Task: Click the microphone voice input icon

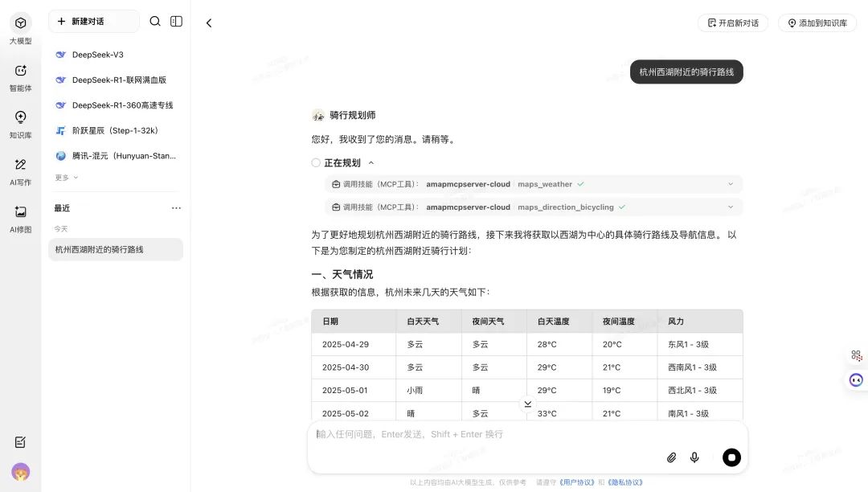Action: [x=694, y=457]
